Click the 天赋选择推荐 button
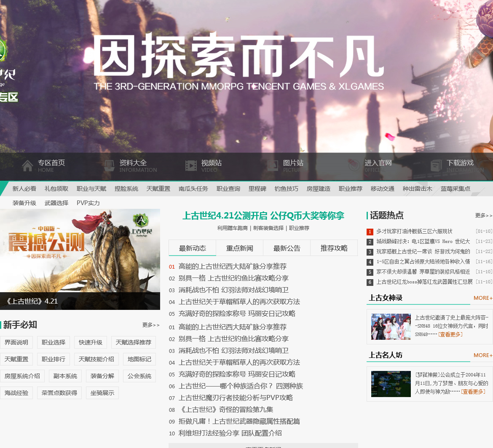The width and height of the screenshot is (493, 448). [x=134, y=342]
